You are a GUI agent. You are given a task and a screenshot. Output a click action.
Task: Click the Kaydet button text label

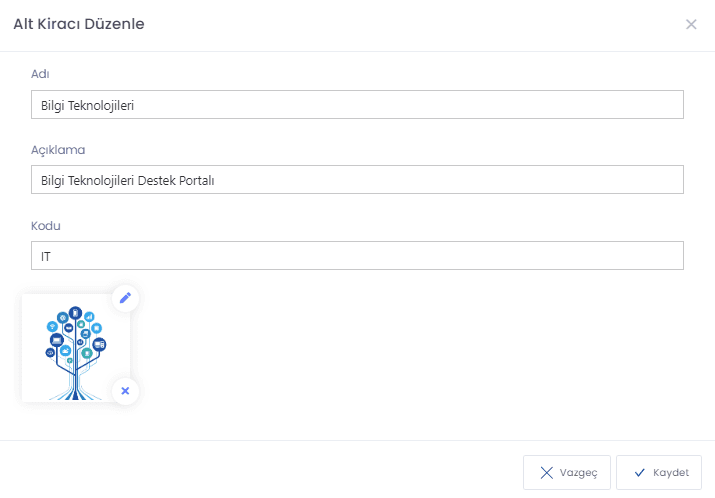[x=671, y=472]
